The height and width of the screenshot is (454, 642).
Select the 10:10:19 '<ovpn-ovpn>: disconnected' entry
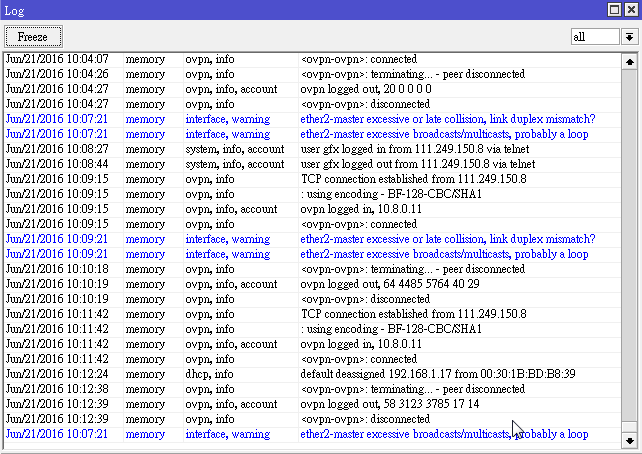point(313,299)
